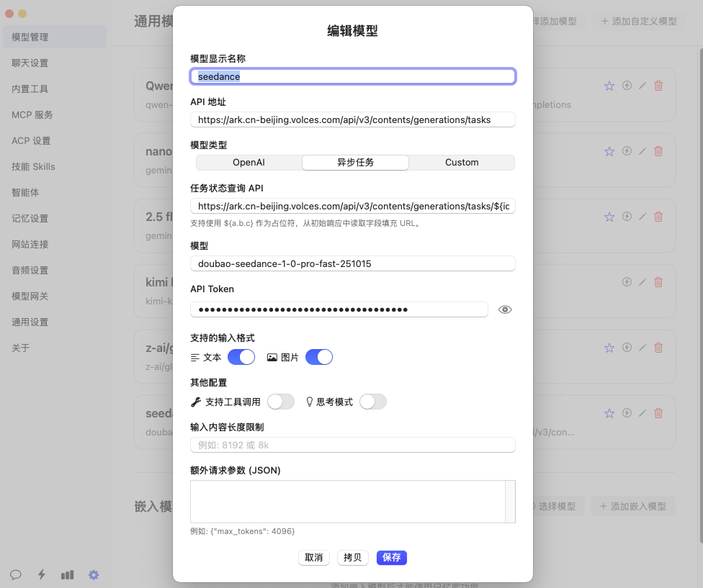Select OpenAI as the model type

[248, 163]
